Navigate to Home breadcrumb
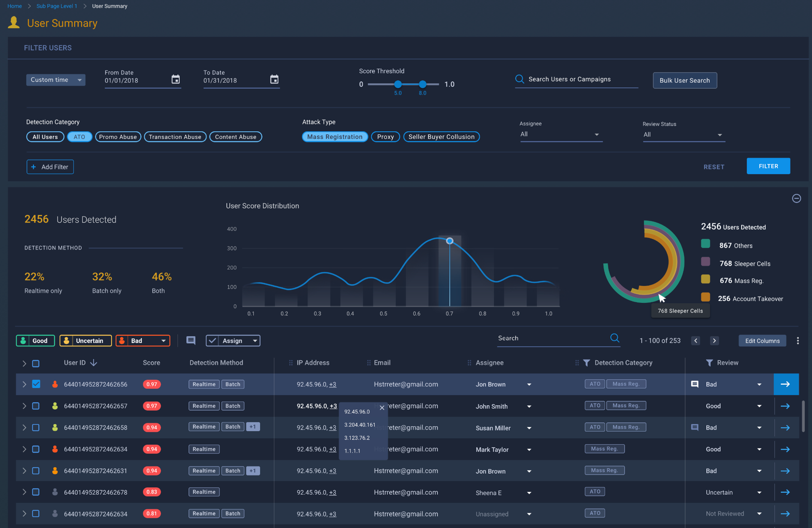Screen dimensions: 812x528 pyautogui.click(x=15, y=6)
